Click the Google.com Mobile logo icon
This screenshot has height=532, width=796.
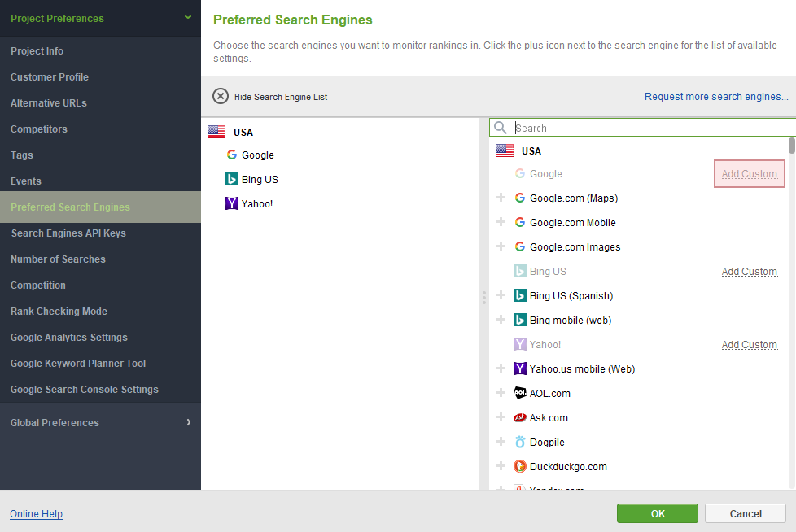click(520, 222)
